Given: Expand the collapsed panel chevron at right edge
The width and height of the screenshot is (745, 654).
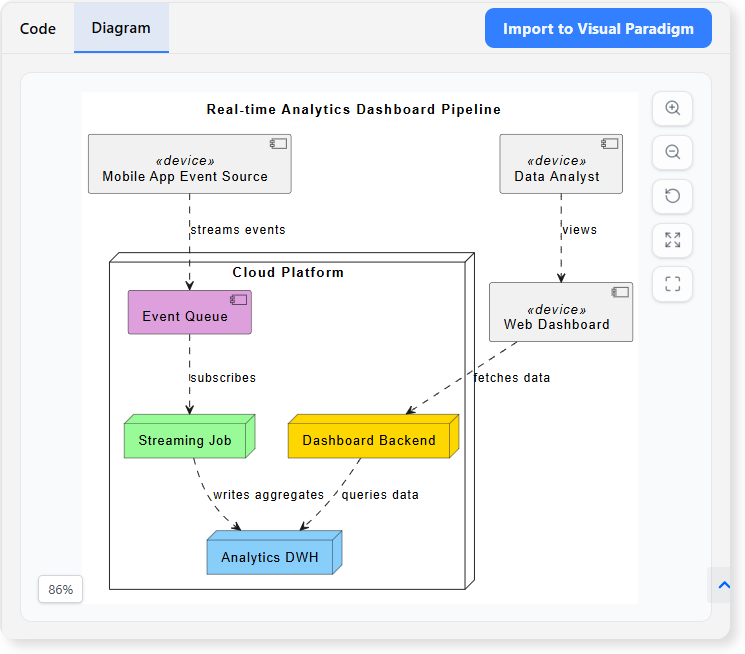Looking at the screenshot, I should coord(724,585).
